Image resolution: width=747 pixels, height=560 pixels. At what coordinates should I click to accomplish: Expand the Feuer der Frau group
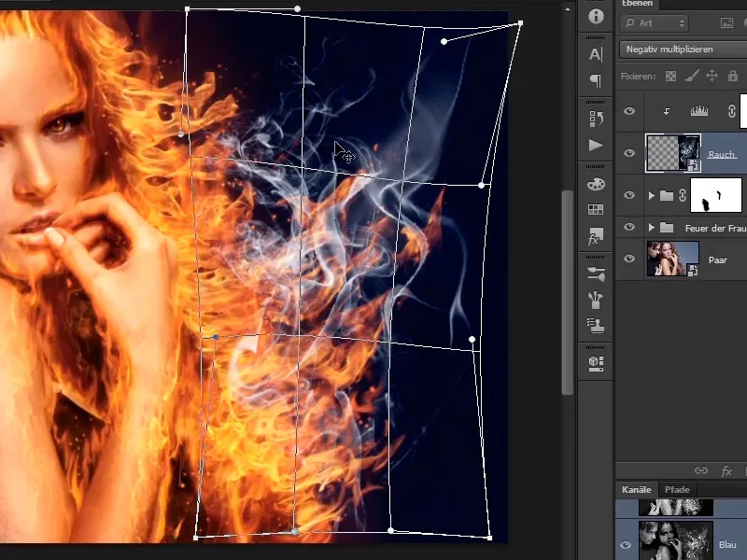coord(651,228)
